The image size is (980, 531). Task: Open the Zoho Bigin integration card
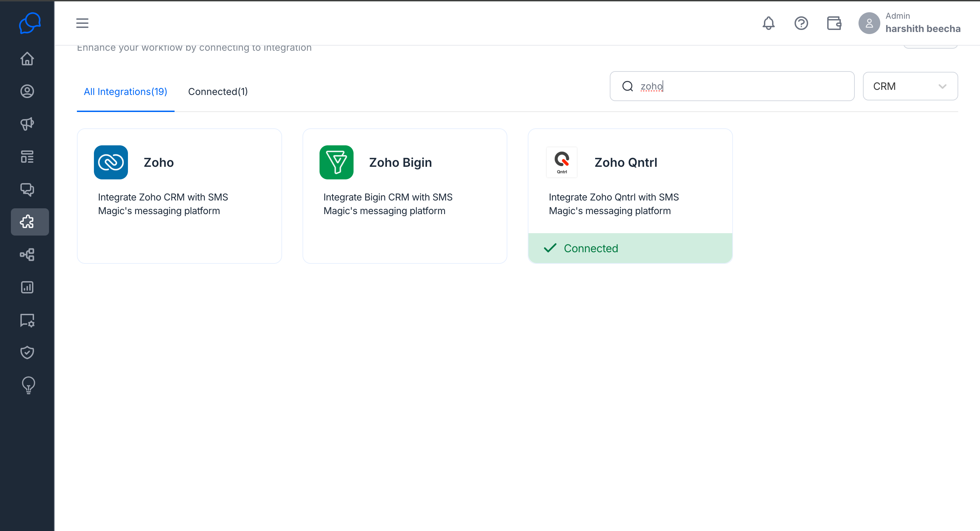click(405, 196)
